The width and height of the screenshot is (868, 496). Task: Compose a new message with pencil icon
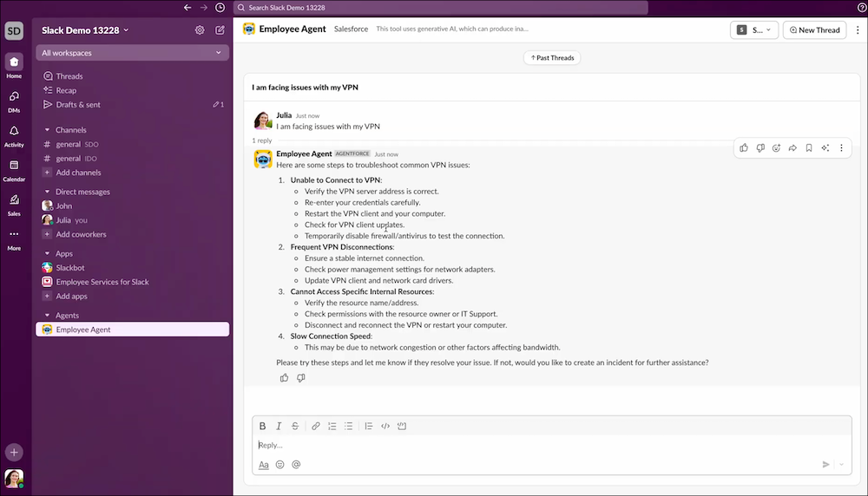pos(220,30)
